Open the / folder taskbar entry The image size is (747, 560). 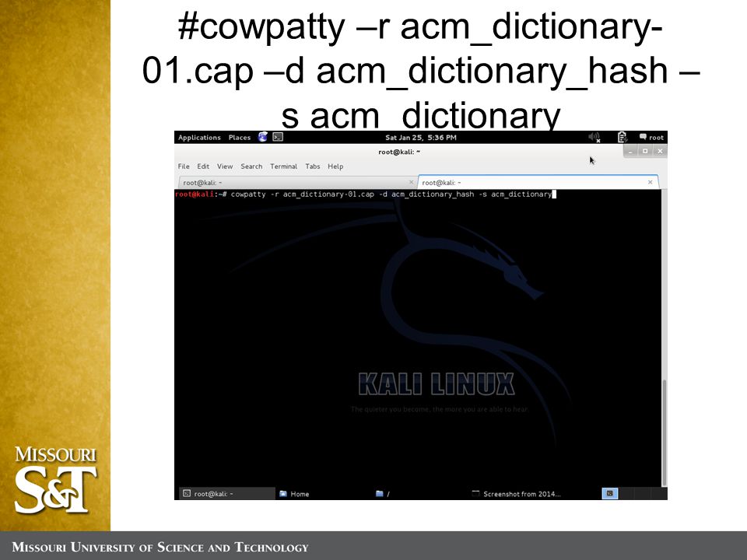(x=383, y=494)
